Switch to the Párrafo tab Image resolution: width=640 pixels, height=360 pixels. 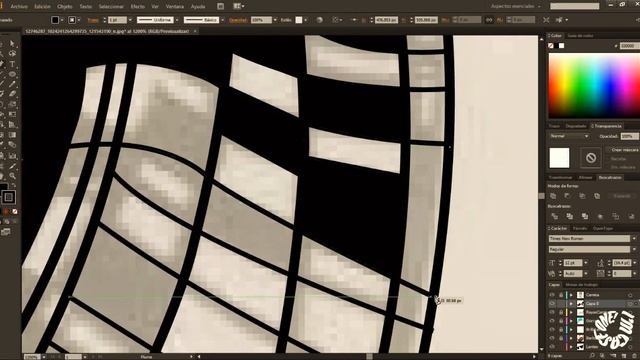tap(580, 228)
